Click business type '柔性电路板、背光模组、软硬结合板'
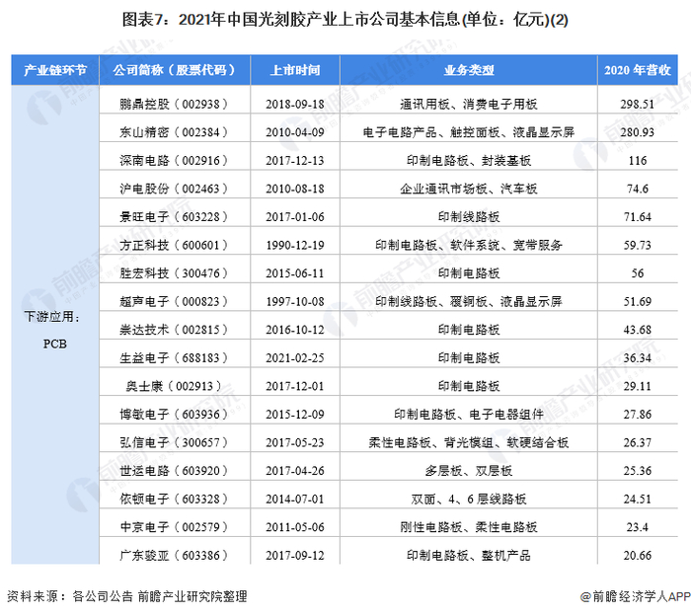Screen dimensions: 691x616 (x=469, y=442)
